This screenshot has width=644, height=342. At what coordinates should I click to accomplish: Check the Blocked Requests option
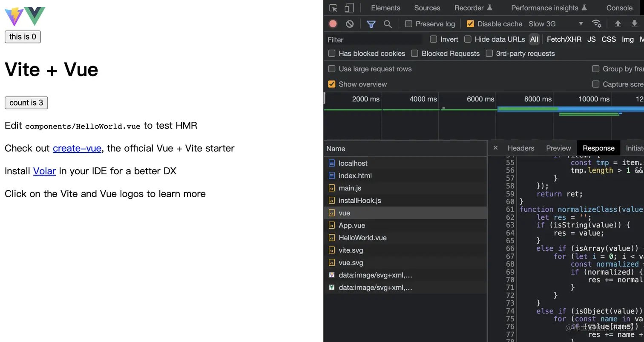point(414,53)
